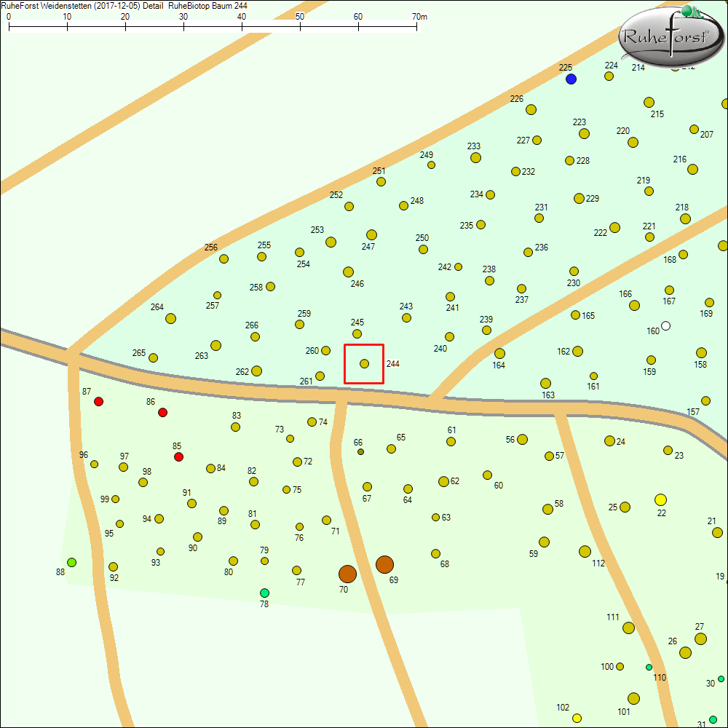Select red tree marker 86
Image resolution: width=728 pixels, height=728 pixels.
(x=162, y=412)
